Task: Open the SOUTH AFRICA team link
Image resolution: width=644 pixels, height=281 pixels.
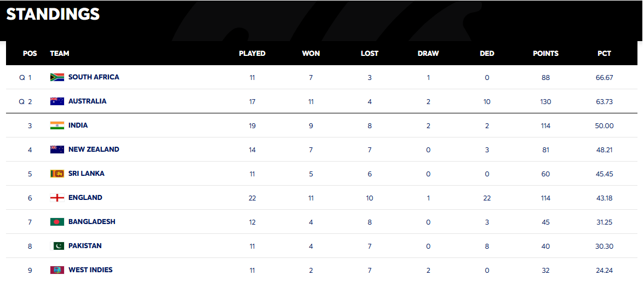Action: (x=94, y=77)
